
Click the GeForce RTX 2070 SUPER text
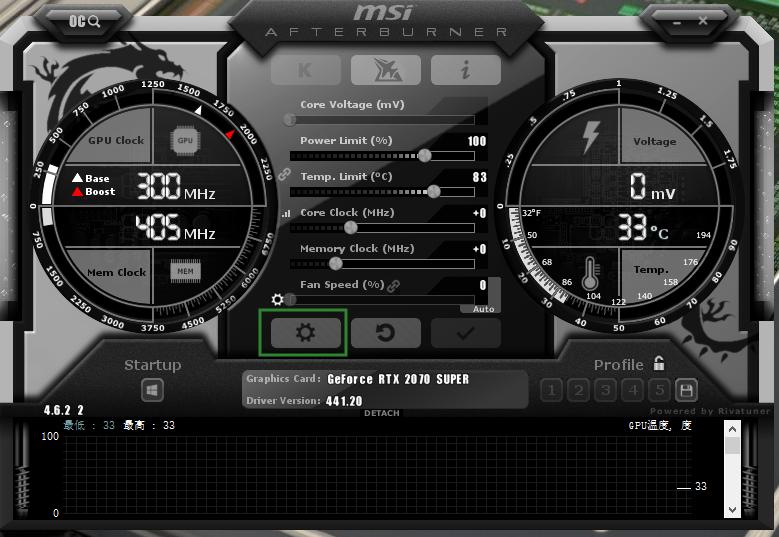398,380
